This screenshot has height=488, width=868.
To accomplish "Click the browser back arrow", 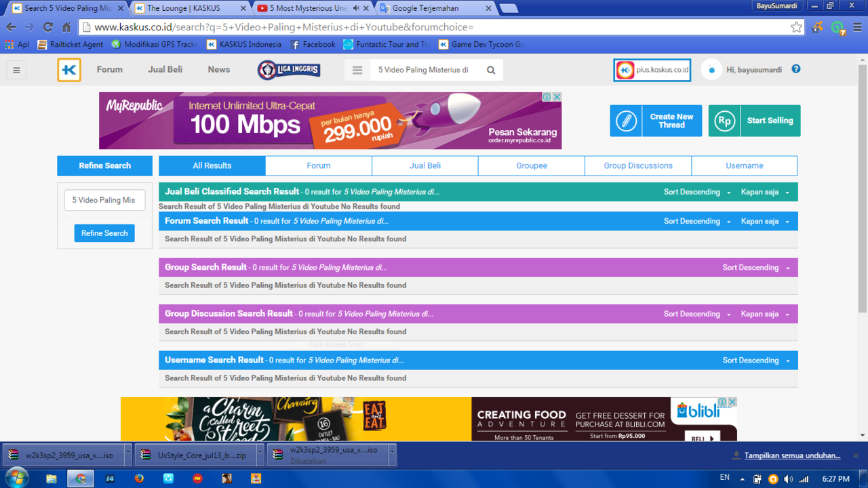I will (x=11, y=27).
